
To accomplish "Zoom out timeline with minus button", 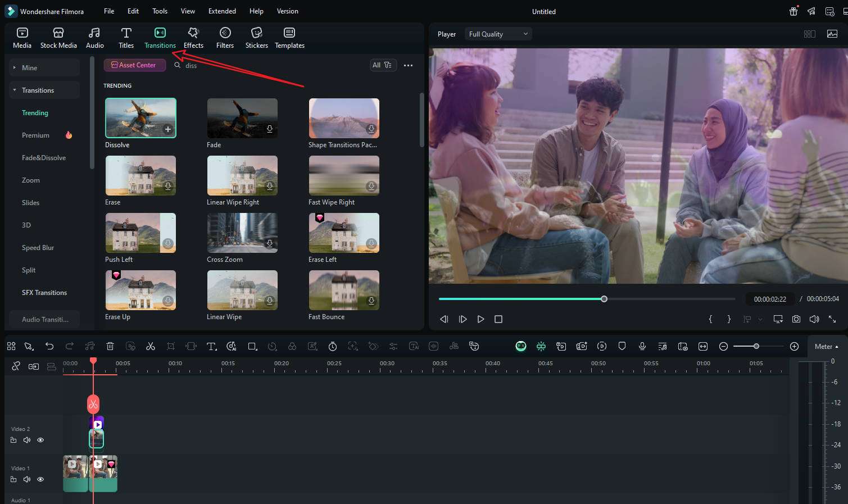I will (724, 346).
